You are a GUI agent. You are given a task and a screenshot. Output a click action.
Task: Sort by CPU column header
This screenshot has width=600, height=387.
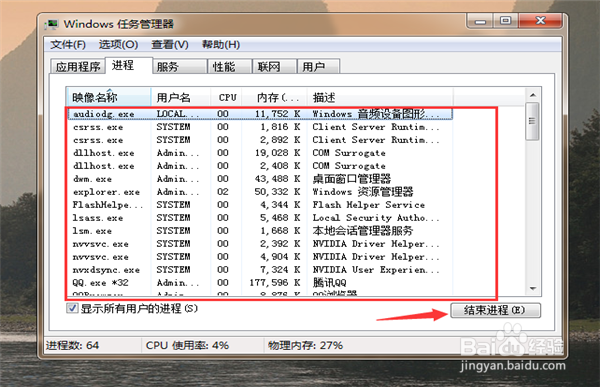(227, 97)
